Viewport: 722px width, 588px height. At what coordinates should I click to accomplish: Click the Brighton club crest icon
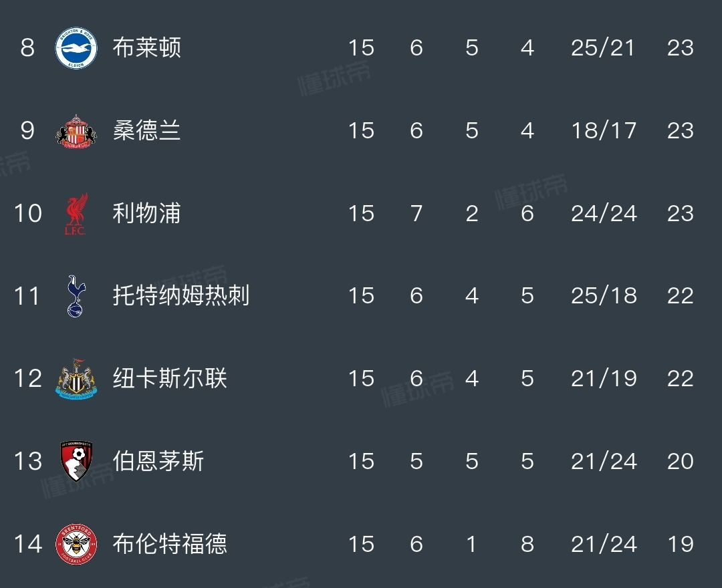[76, 48]
